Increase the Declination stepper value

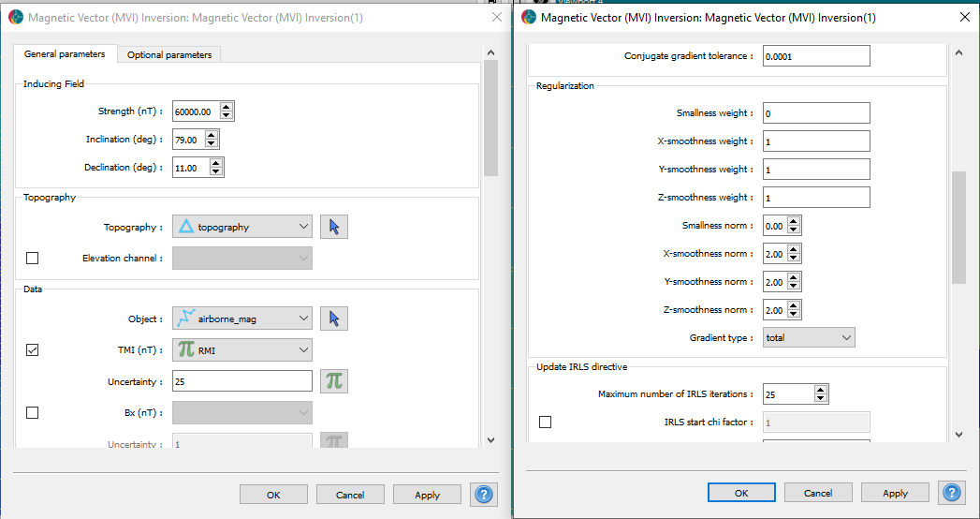pos(215,164)
